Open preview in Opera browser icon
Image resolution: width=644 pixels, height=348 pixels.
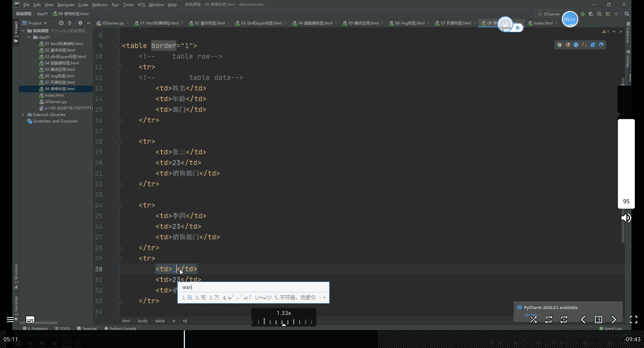(x=584, y=45)
